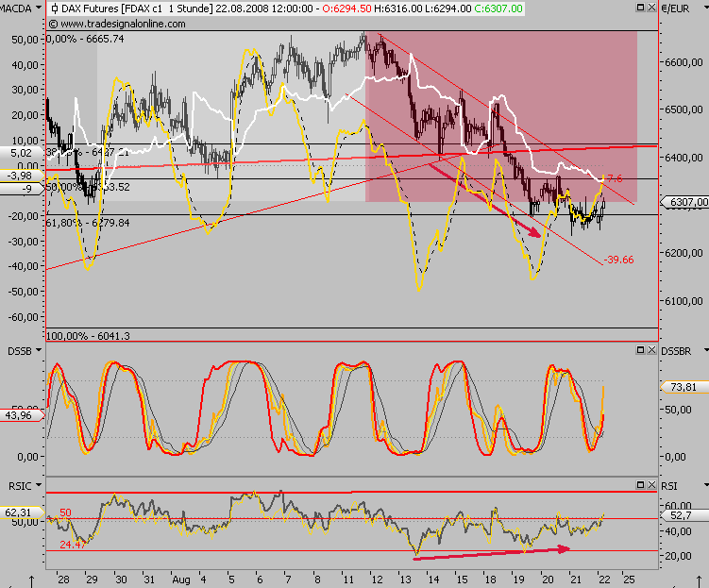
Task: Click the 6500,00 price axis label
Action: pos(684,109)
